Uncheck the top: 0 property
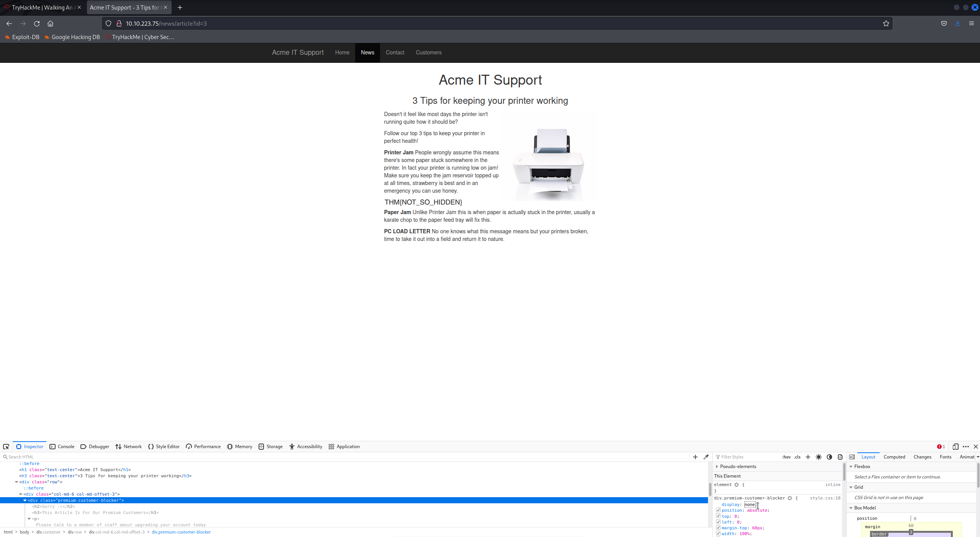The width and height of the screenshot is (980, 537). (x=718, y=516)
